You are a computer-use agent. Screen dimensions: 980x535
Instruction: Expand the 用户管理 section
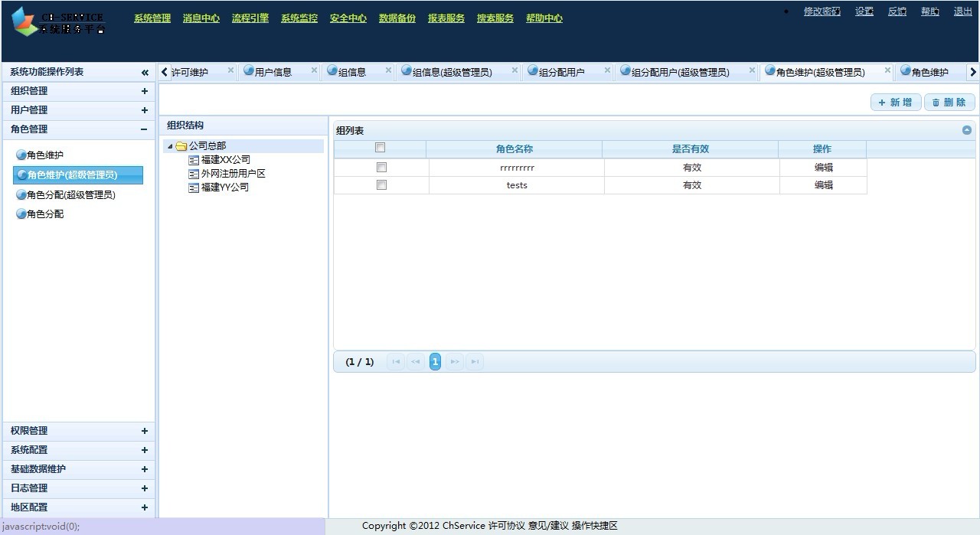[x=145, y=110]
